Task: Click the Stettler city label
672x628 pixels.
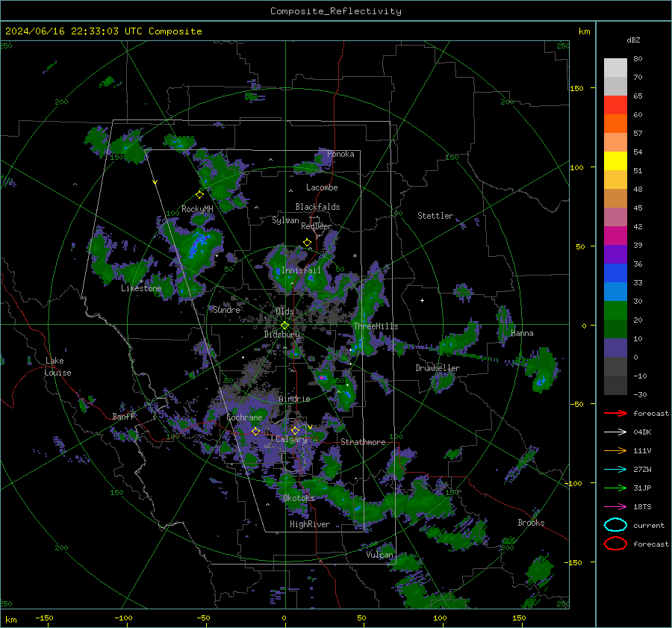Action: (x=435, y=216)
